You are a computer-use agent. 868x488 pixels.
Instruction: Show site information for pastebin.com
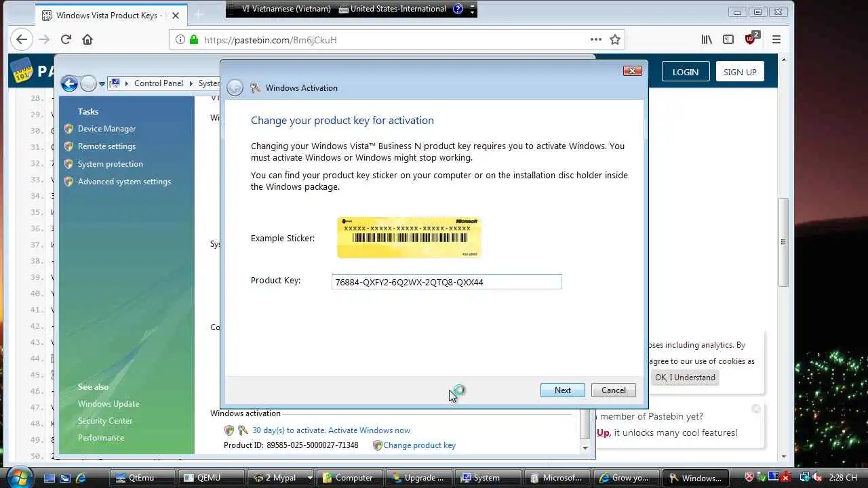click(x=180, y=39)
